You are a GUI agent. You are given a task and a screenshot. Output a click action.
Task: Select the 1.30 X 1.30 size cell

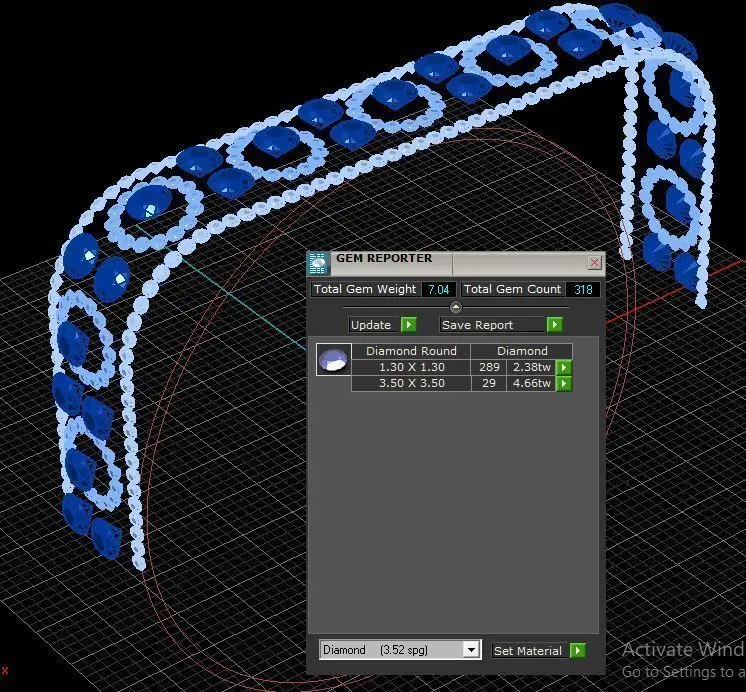412,367
